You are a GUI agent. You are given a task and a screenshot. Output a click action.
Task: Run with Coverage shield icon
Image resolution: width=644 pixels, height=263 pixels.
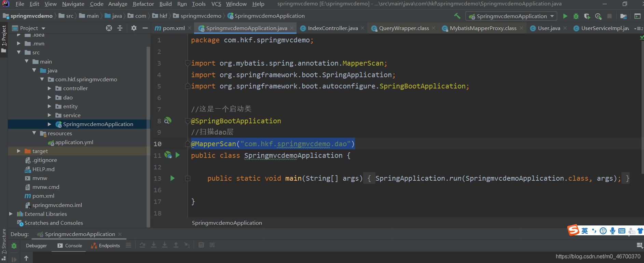pyautogui.click(x=587, y=16)
